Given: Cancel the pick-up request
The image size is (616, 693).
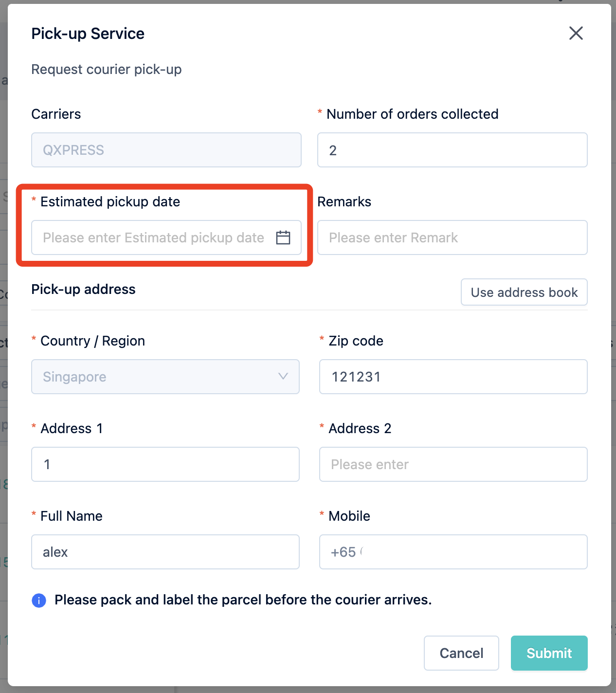Looking at the screenshot, I should [x=461, y=653].
